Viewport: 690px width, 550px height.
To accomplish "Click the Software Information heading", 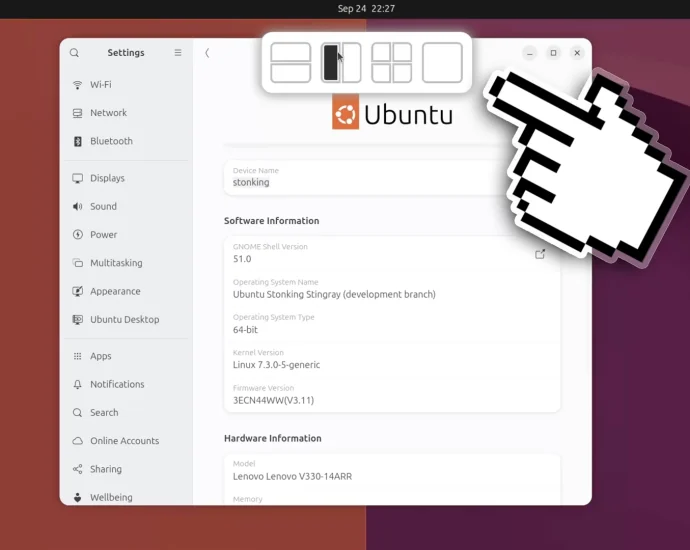I will (272, 221).
